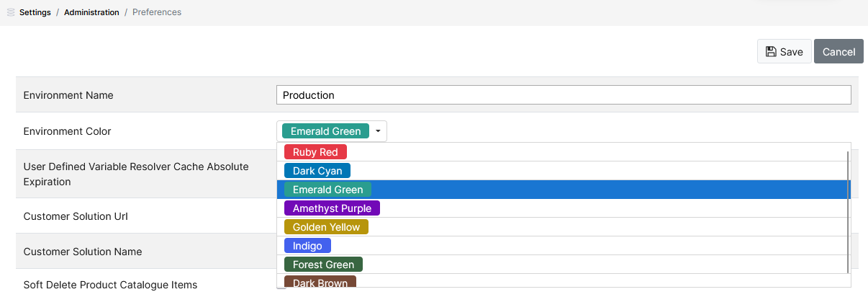This screenshot has height=297, width=868.
Task: Click the floppy disk Save icon
Action: point(771,52)
